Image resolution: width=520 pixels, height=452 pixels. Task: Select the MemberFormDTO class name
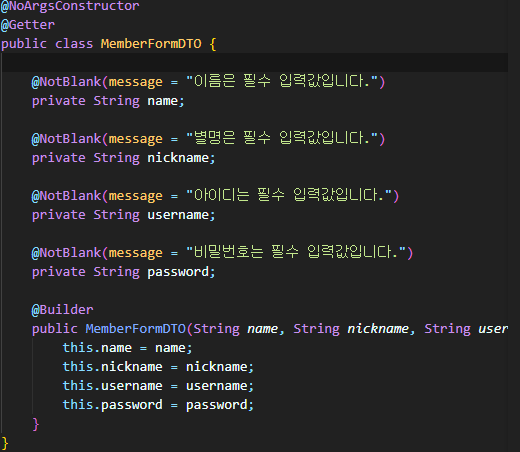point(151,44)
